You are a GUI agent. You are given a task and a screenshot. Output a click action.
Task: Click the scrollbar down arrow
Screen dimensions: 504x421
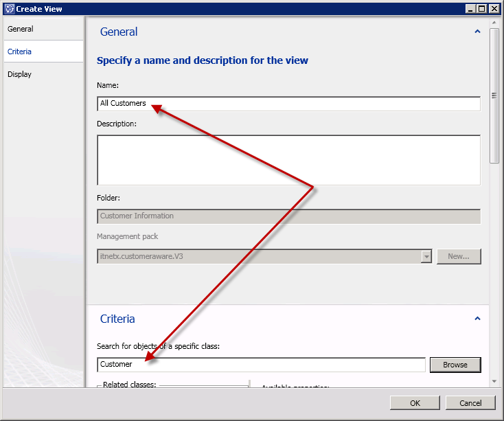[x=494, y=381]
